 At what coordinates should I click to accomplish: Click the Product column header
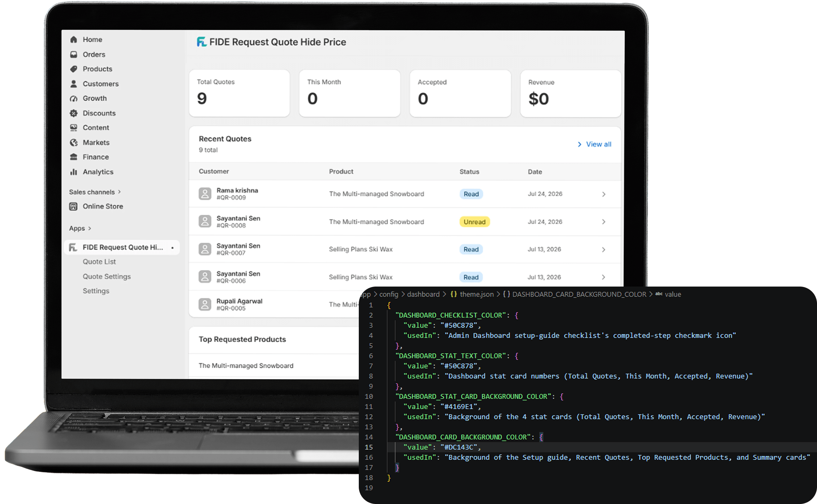point(341,171)
